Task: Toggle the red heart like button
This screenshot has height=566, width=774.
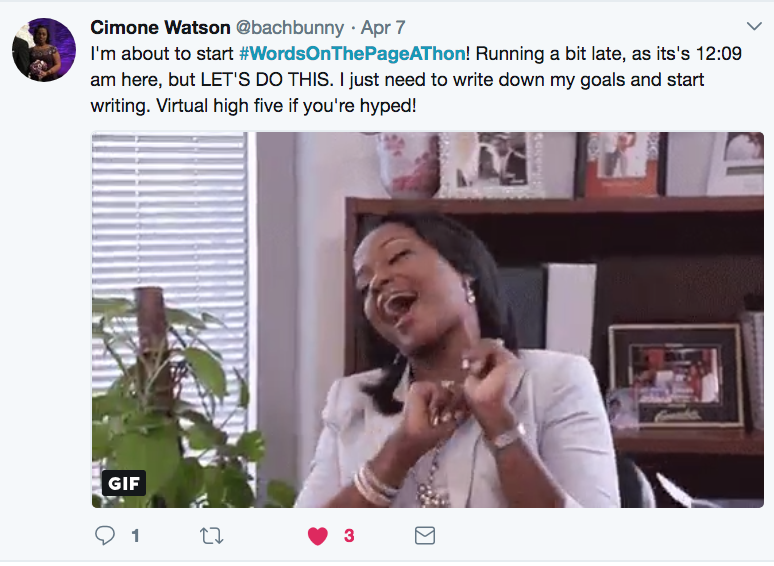Action: [318, 536]
